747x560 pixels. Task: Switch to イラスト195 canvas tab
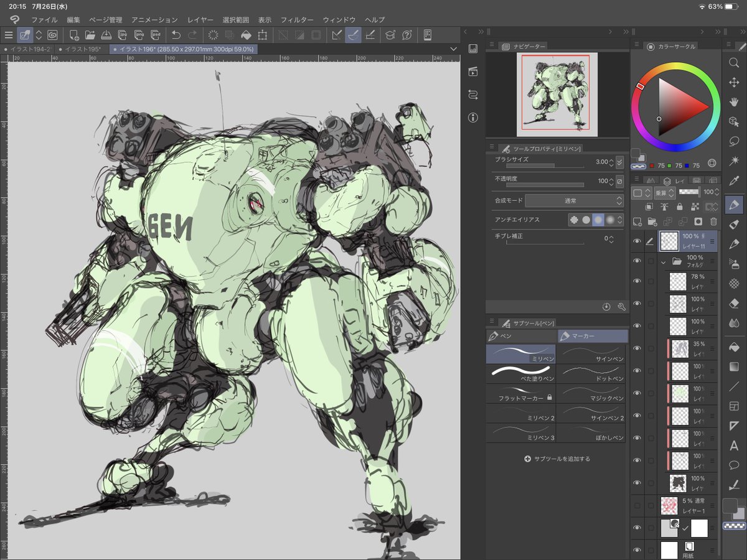82,49
